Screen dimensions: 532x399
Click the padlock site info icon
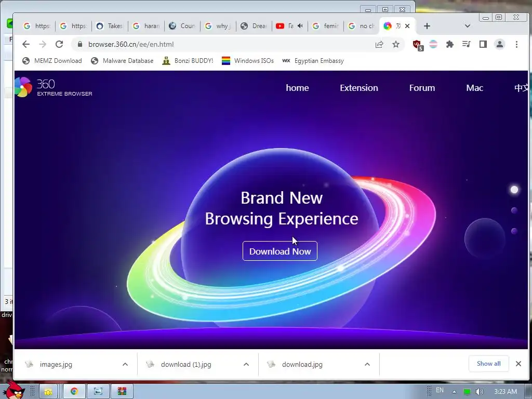coord(79,44)
